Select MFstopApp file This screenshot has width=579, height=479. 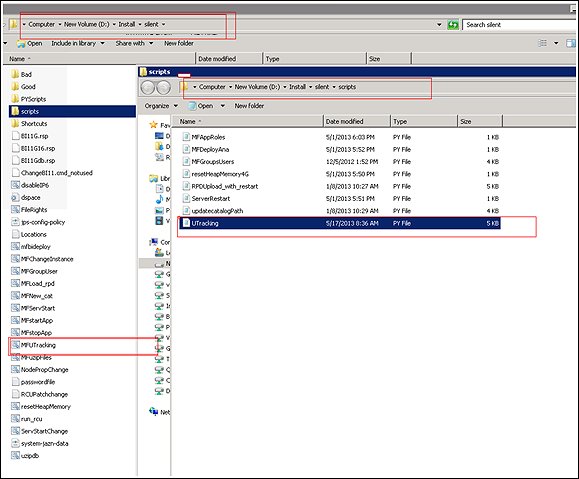pyautogui.click(x=32, y=333)
